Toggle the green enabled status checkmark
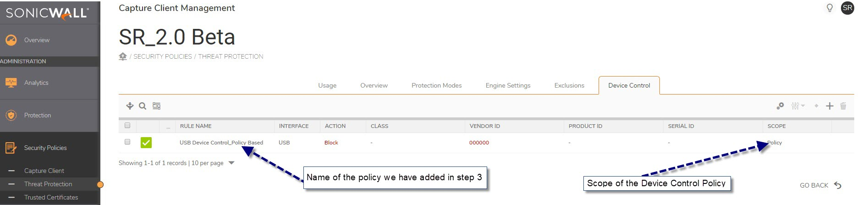 coord(146,143)
